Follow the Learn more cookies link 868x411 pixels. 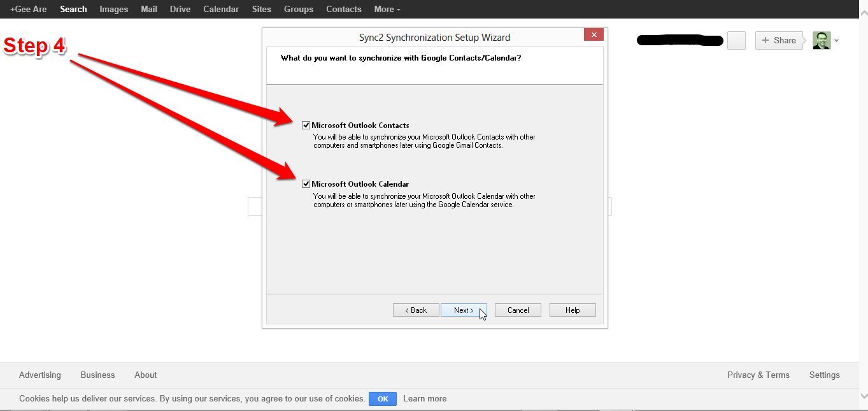coord(425,399)
